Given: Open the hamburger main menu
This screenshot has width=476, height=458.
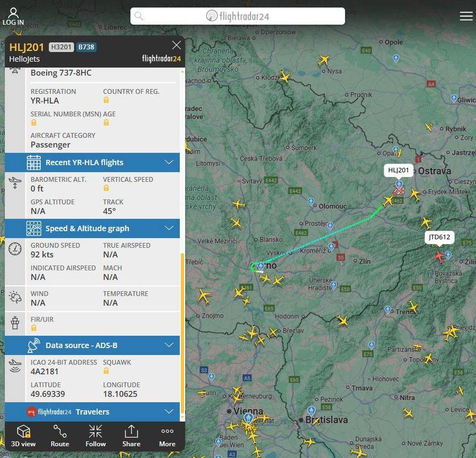Looking at the screenshot, I should (466, 16).
